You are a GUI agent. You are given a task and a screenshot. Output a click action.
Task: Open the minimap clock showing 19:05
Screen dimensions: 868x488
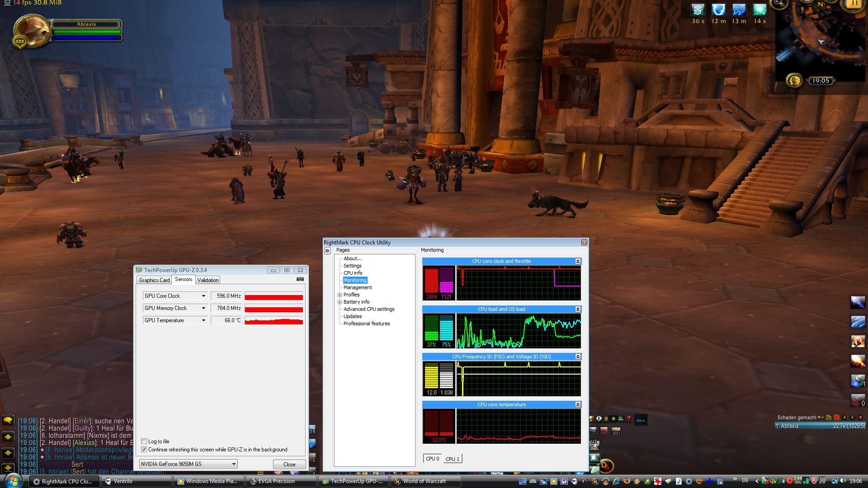pyautogui.click(x=821, y=80)
